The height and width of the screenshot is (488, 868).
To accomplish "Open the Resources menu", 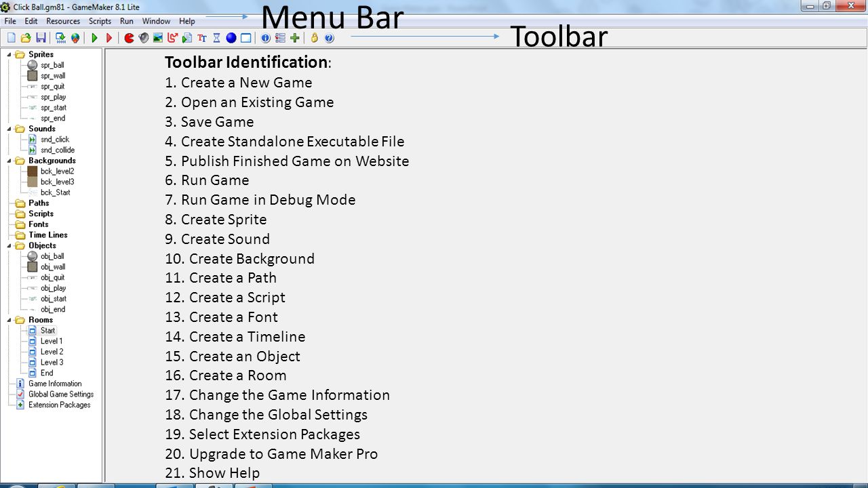I will coord(63,21).
